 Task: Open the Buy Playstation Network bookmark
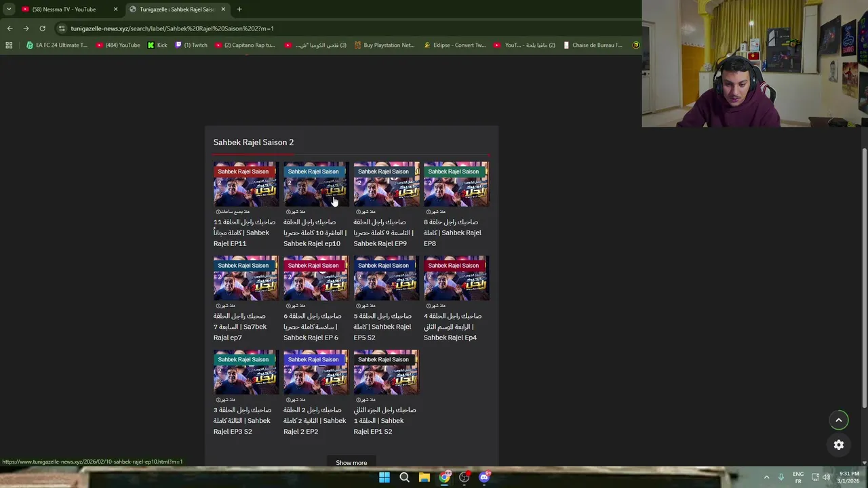[x=384, y=45]
